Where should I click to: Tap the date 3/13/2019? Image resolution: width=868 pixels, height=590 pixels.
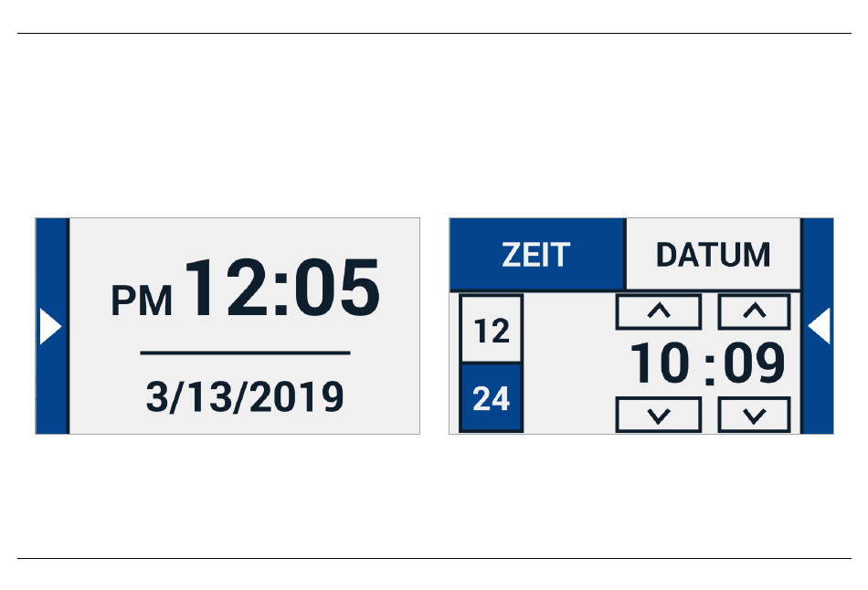(245, 397)
